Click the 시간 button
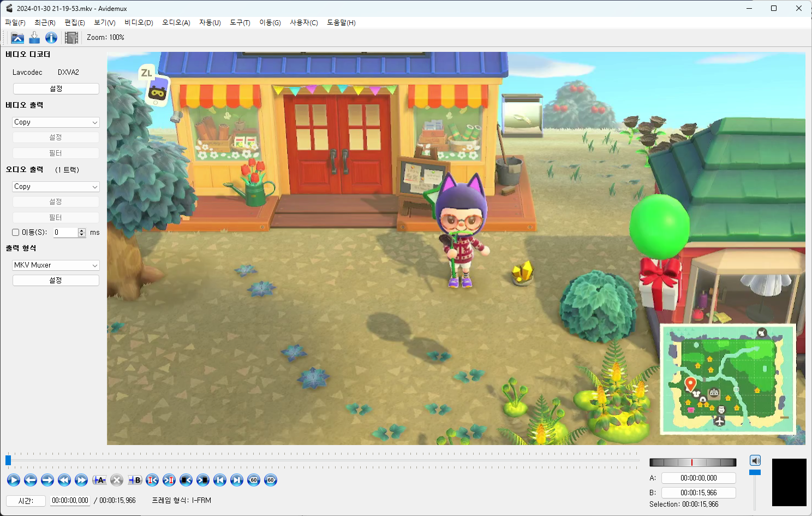 tap(26, 501)
